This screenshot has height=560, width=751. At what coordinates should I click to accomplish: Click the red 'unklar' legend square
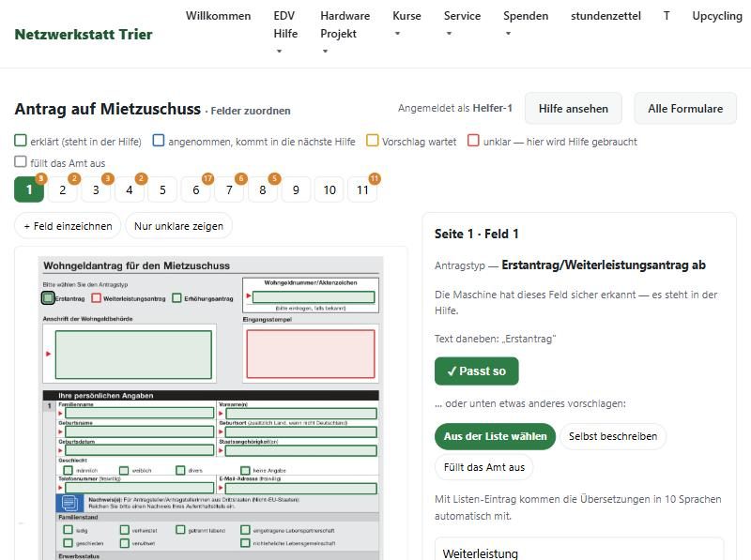[x=473, y=141]
